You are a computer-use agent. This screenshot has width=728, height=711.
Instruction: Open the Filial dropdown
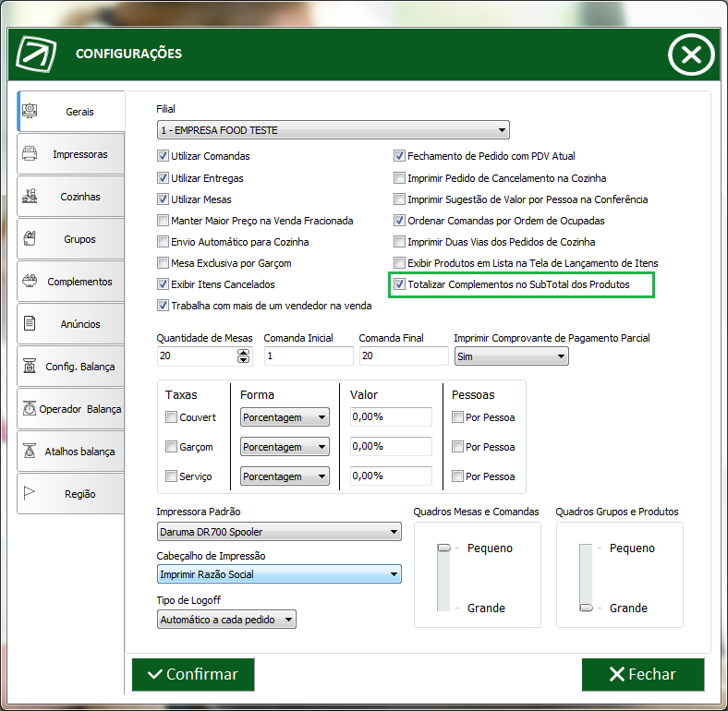[x=334, y=130]
